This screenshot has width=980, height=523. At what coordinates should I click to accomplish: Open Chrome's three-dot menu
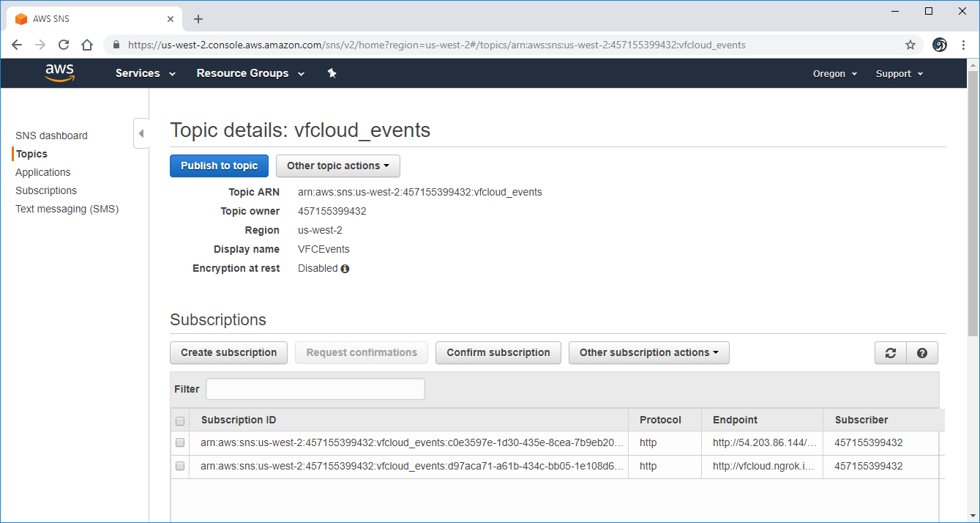tap(963, 45)
